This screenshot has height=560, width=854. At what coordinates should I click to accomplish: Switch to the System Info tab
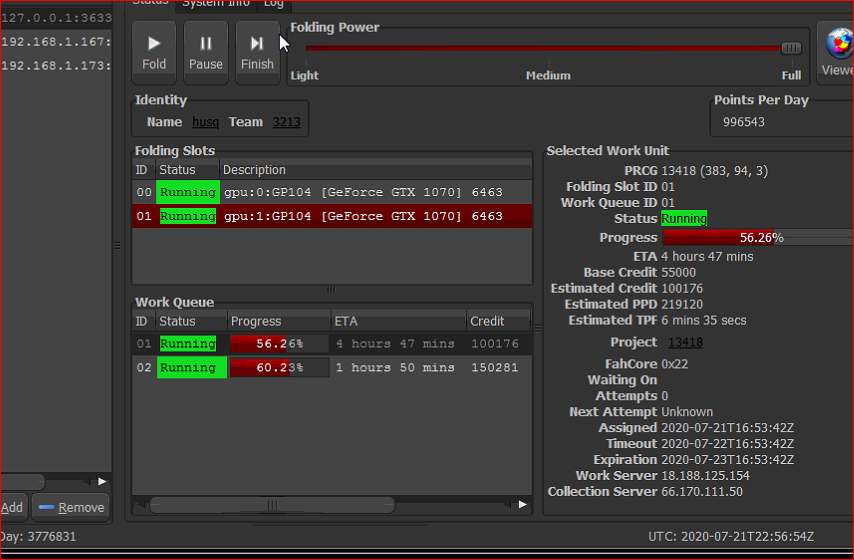(x=216, y=4)
